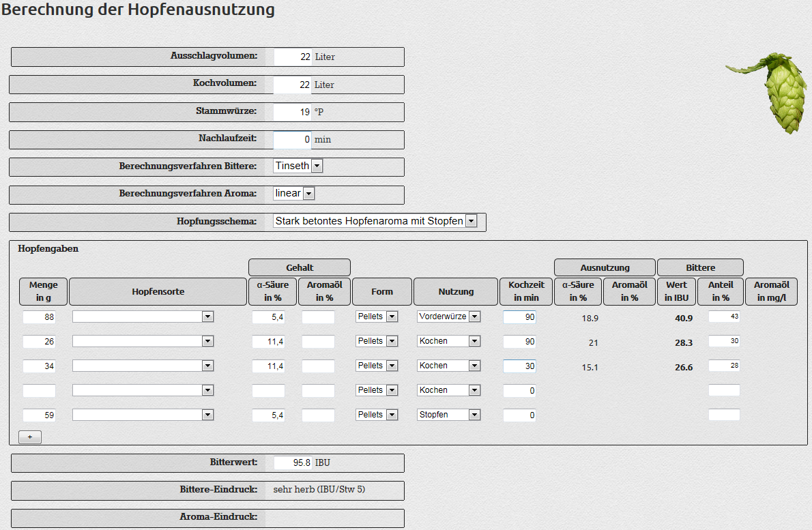The width and height of the screenshot is (812, 530).
Task: Click the Kochvolumen input field
Action: point(292,85)
